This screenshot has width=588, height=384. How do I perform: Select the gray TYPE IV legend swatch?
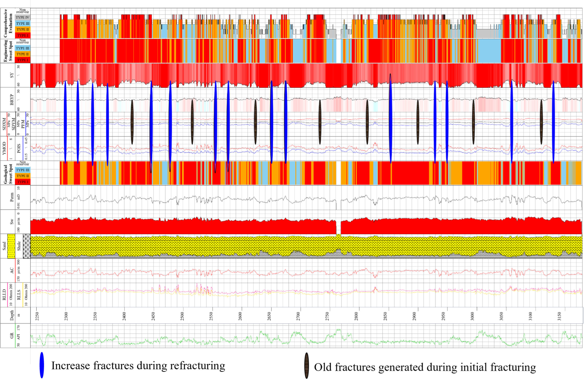pyautogui.click(x=22, y=17)
